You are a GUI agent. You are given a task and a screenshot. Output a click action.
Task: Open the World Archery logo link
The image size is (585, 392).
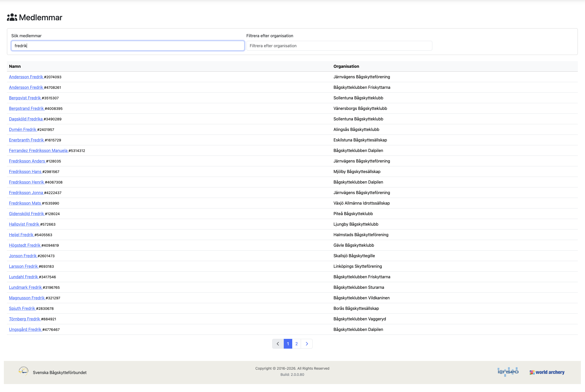(x=547, y=372)
